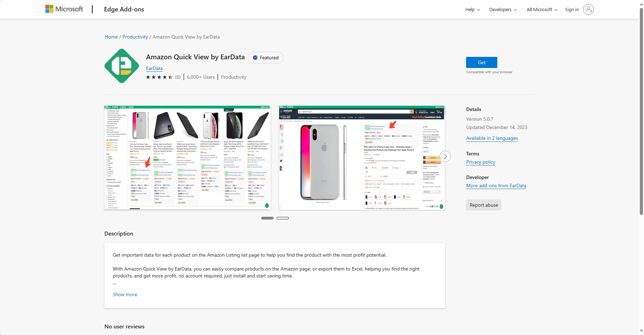Open More add-ons from EarData
Viewport: 644px width, 335px height.
click(x=496, y=186)
